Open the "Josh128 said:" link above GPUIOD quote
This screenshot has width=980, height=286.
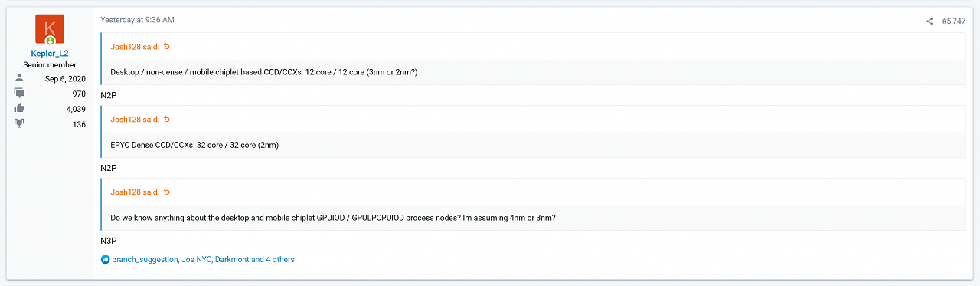(x=135, y=192)
